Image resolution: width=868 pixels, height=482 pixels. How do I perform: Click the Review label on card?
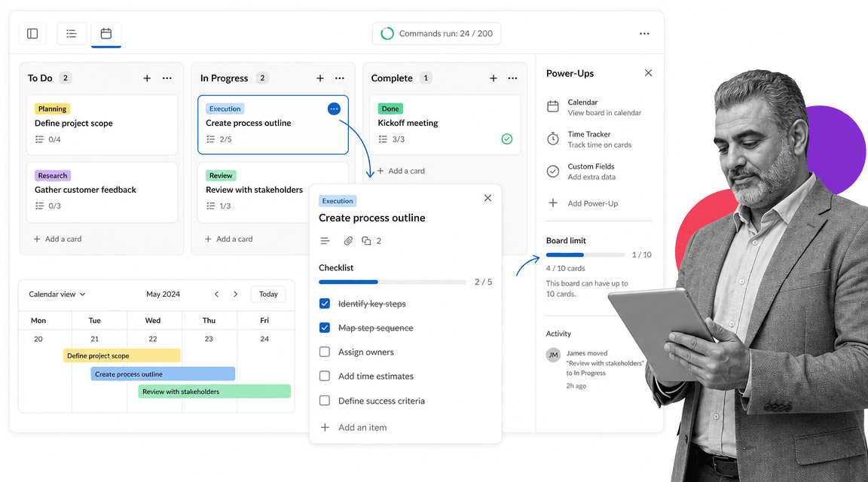[221, 175]
